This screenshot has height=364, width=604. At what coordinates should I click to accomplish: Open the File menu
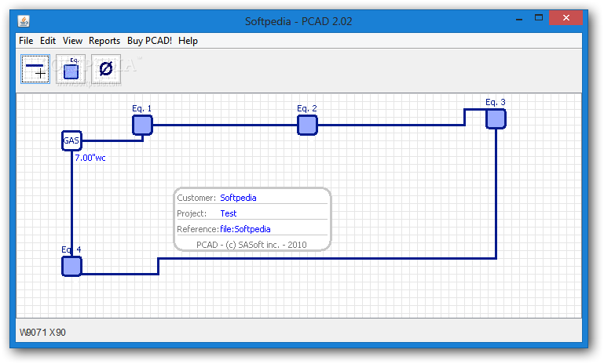point(26,41)
